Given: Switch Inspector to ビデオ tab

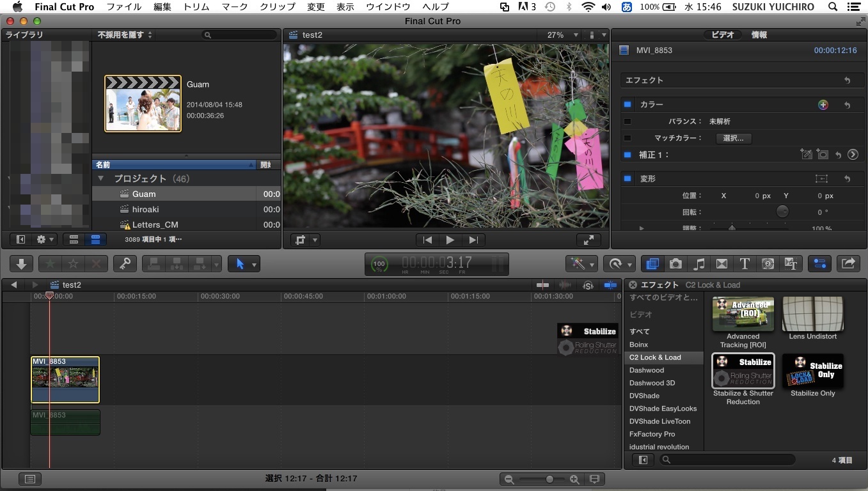Looking at the screenshot, I should (x=723, y=35).
